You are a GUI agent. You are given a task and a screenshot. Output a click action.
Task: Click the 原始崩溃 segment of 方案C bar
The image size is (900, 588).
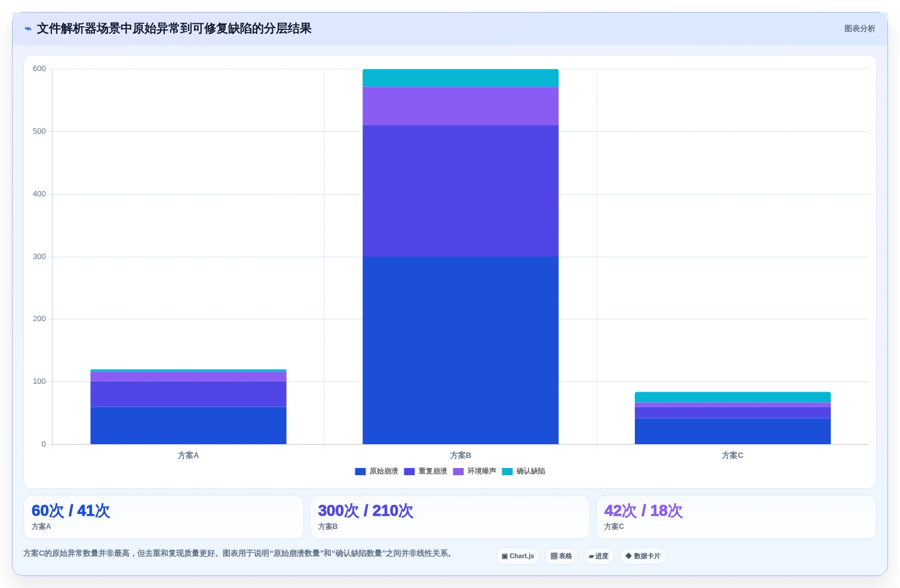[x=733, y=431]
